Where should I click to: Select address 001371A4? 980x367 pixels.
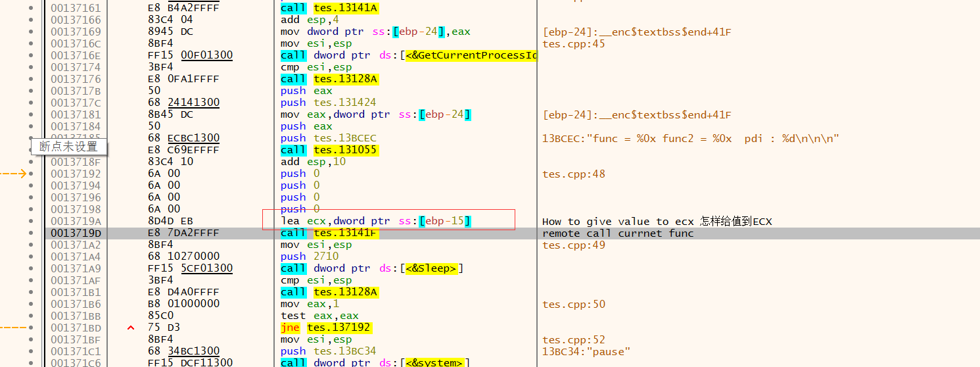tap(76, 257)
